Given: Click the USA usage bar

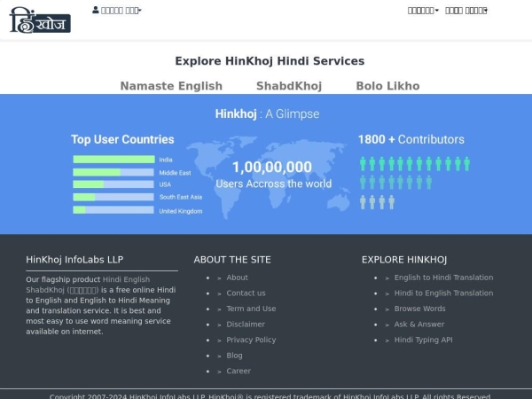Looking at the screenshot, I should coord(113,184).
